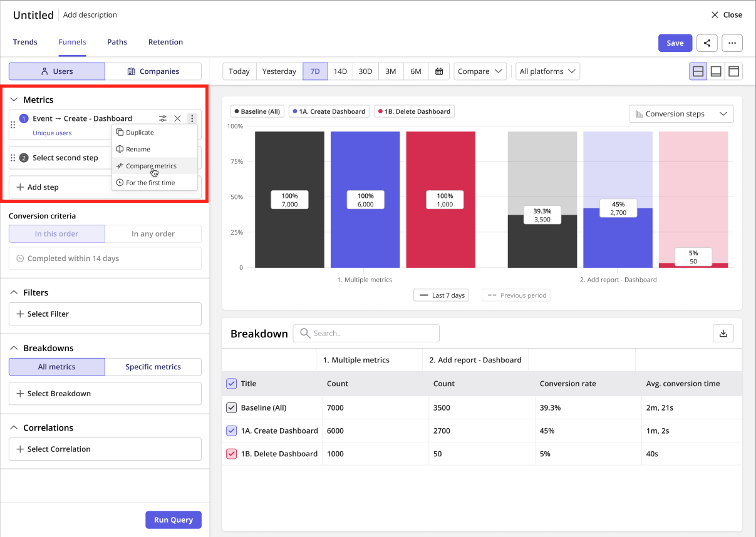Click Add description next to Untitled

tap(90, 14)
